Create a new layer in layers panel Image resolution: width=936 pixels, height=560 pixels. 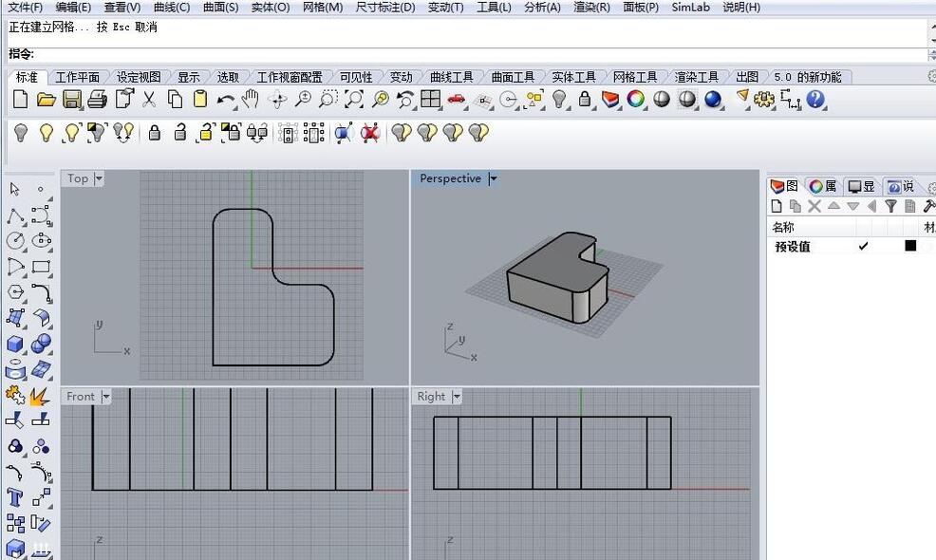coord(777,207)
